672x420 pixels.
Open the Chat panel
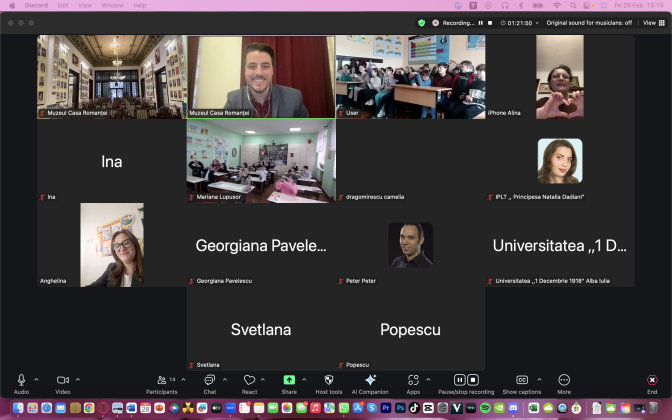pos(209,380)
